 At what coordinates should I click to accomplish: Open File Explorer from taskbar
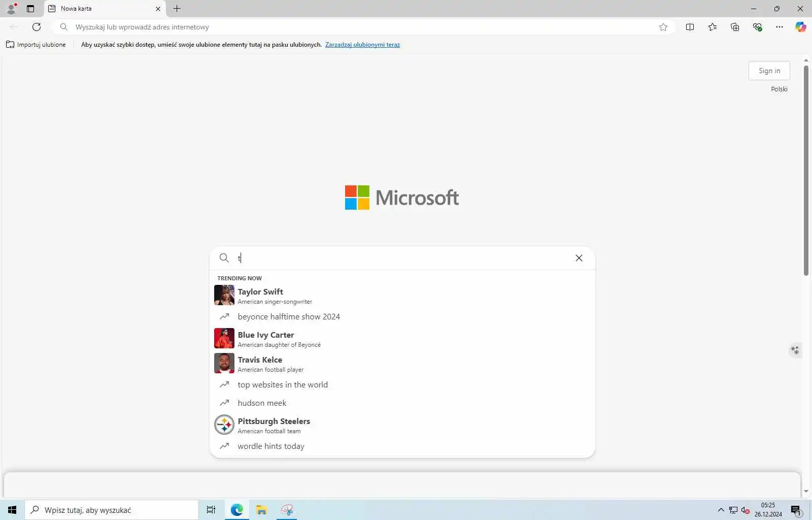pyautogui.click(x=262, y=510)
